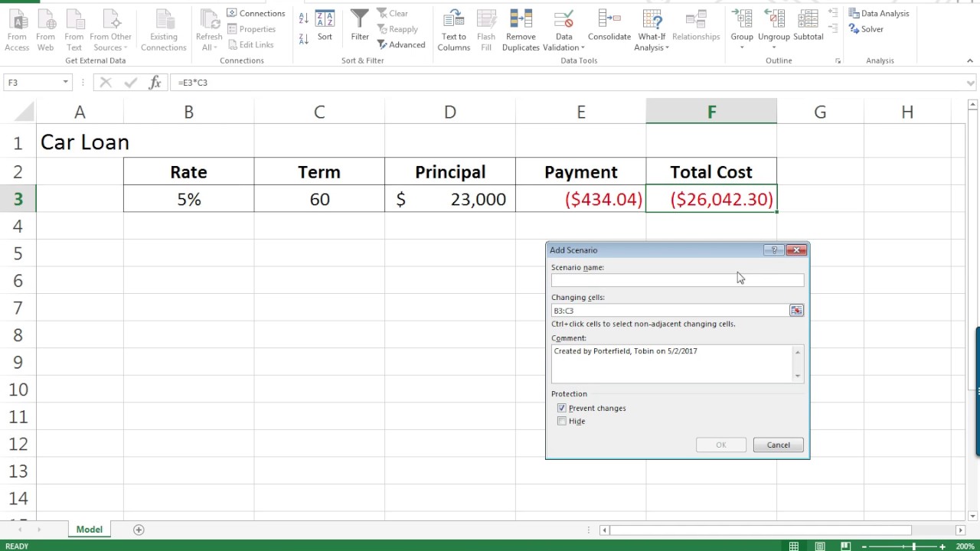The height and width of the screenshot is (551, 980).
Task: Switch to Page Layout view
Action: (x=820, y=546)
